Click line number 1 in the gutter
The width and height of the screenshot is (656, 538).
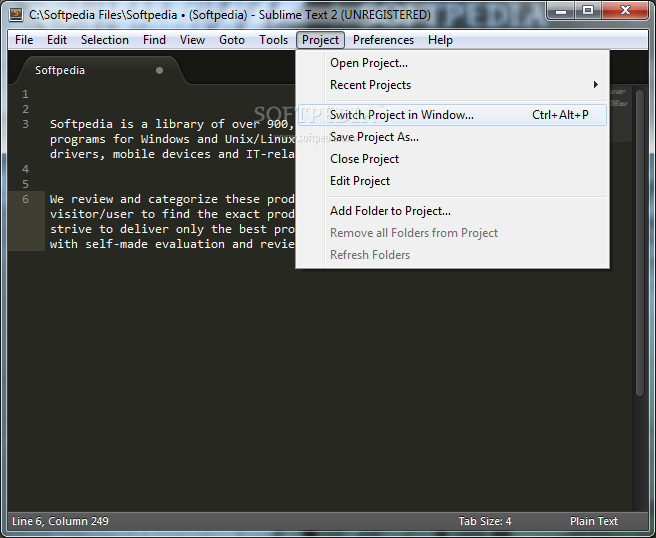(26, 94)
